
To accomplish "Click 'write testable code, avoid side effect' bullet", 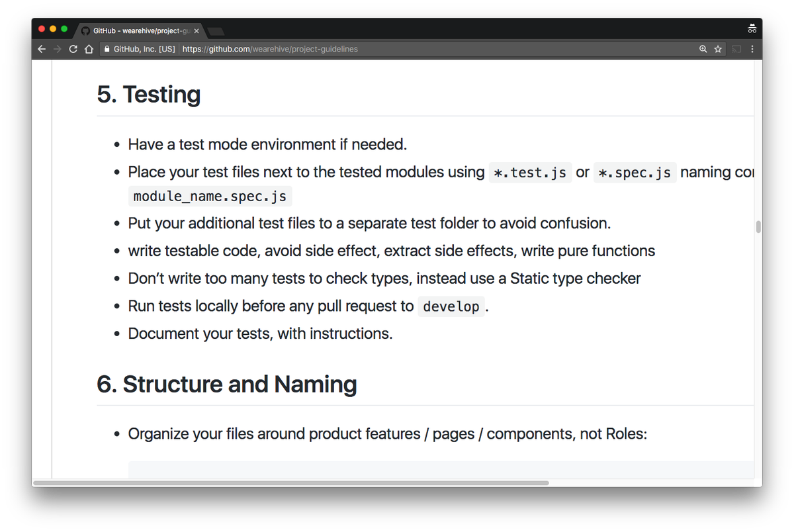I will coord(392,251).
